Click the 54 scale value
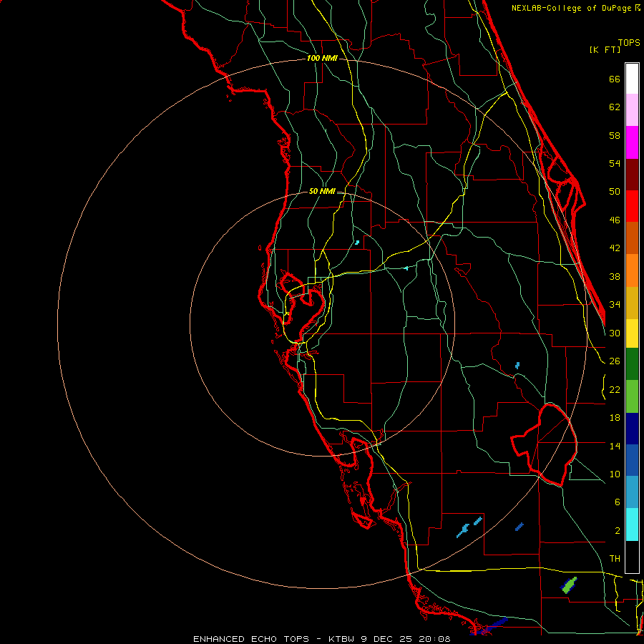This screenshot has height=644, width=644. coord(615,163)
